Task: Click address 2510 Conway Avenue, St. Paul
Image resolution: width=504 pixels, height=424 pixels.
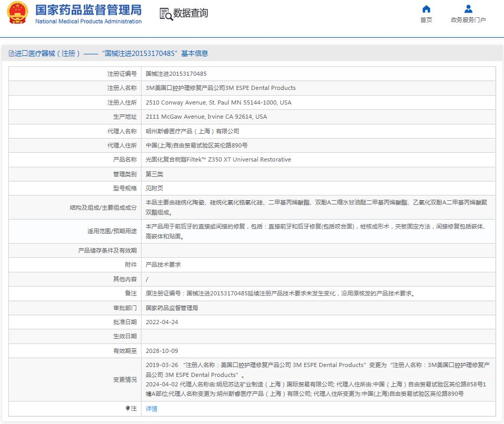Action: click(218, 102)
